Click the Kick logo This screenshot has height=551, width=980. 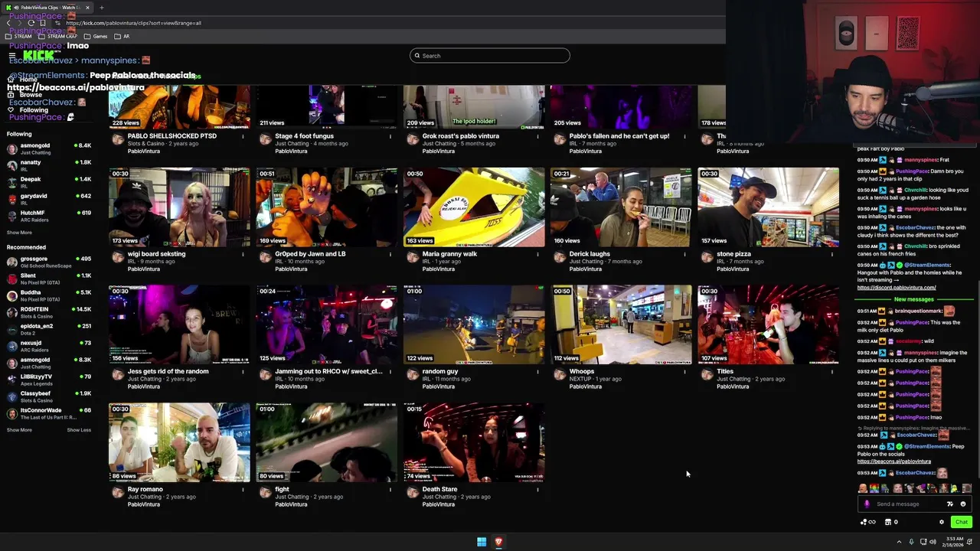[38, 55]
